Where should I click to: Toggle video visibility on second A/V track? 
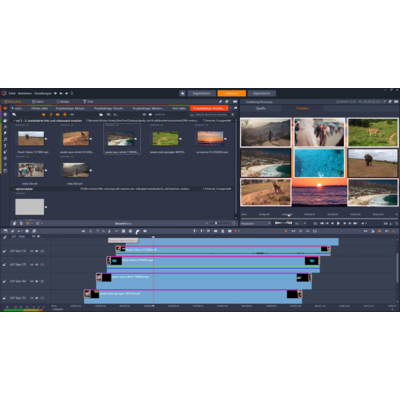point(32,264)
